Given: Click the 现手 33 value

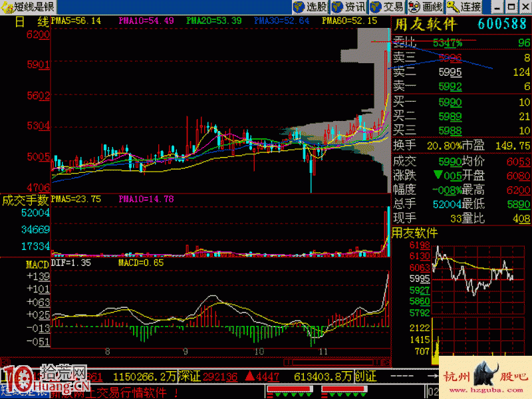Looking at the screenshot, I should point(456,219).
